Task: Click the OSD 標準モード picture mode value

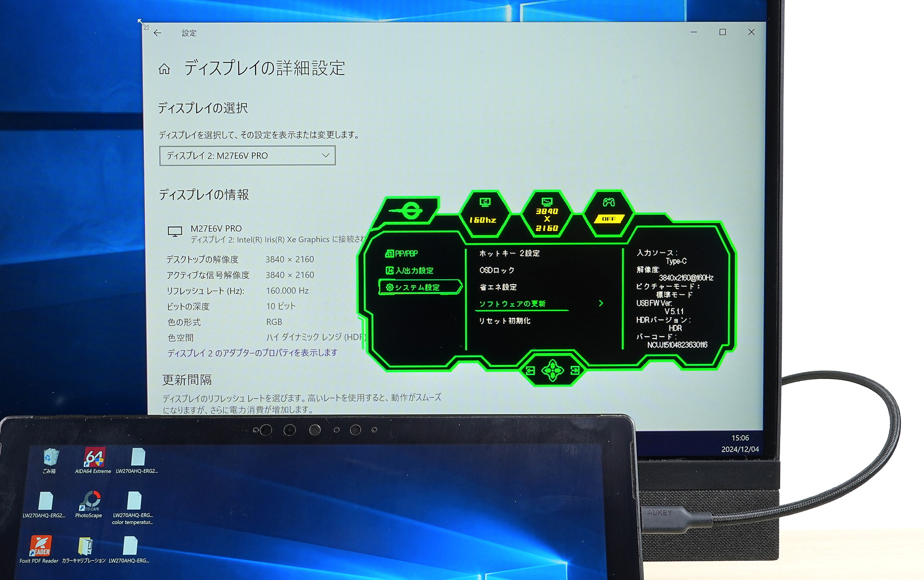Action: [674, 295]
